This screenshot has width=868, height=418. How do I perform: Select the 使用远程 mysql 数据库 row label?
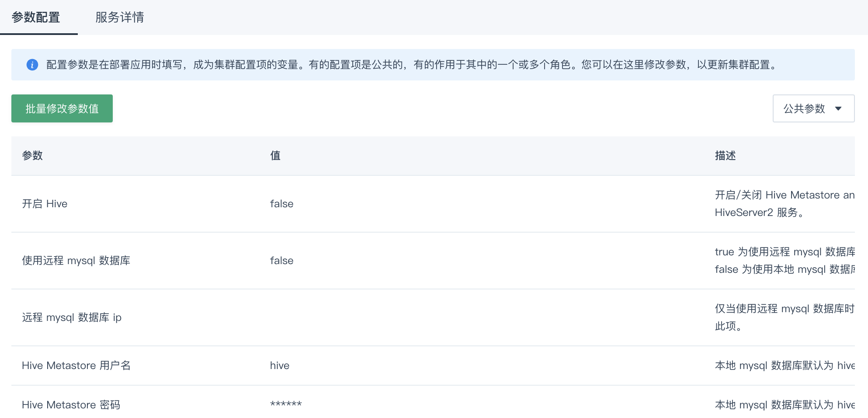click(76, 261)
